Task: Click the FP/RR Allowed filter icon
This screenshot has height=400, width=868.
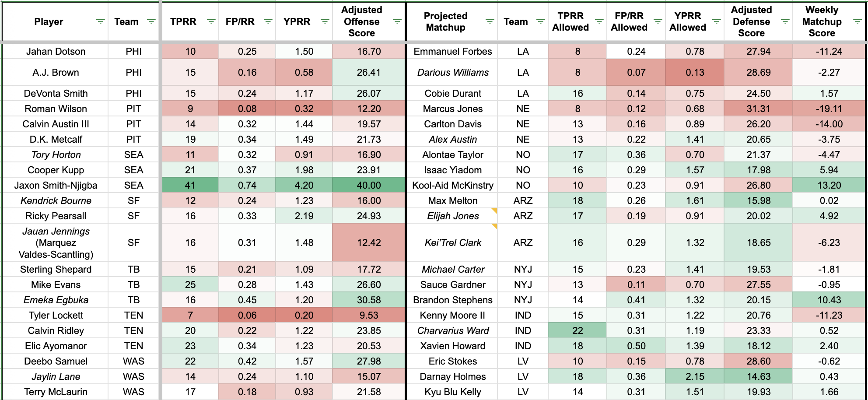Action: pos(658,21)
